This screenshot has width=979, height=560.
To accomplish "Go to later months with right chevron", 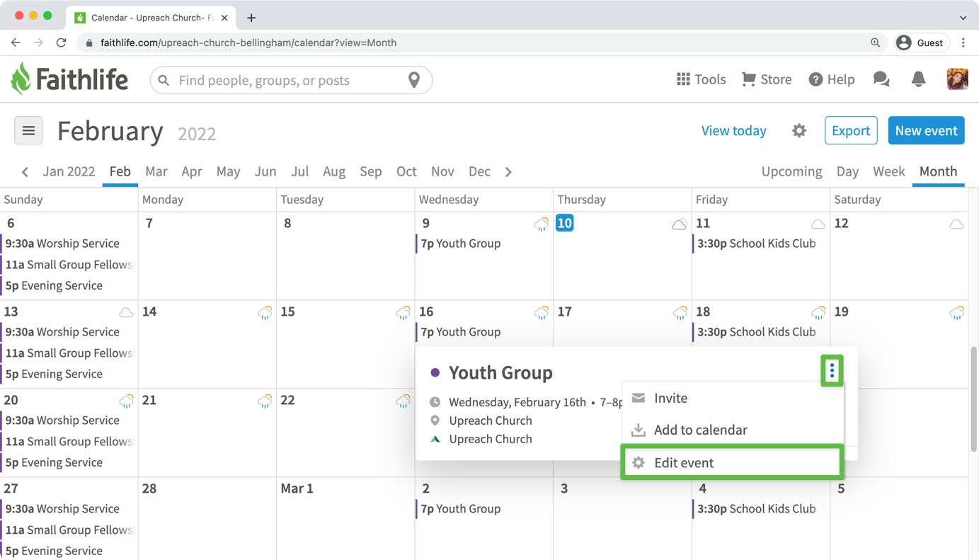I will (x=508, y=172).
